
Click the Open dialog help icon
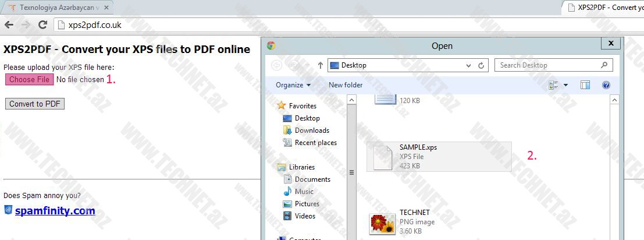coord(606,85)
